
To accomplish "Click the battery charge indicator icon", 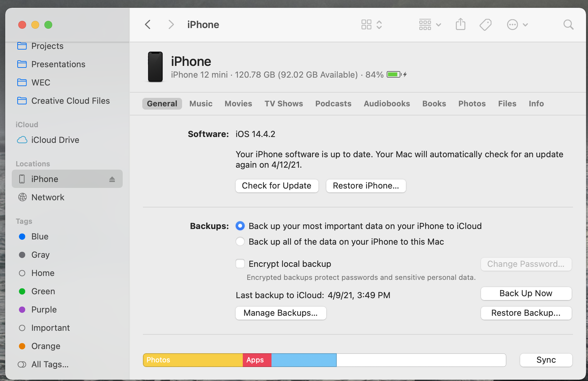I will click(394, 74).
